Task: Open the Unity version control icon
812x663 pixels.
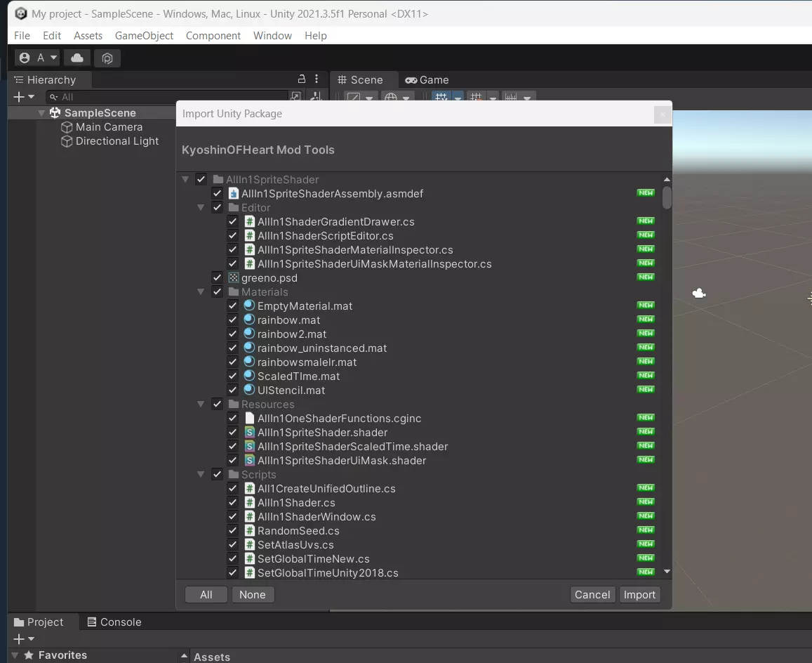Action: 107,58
